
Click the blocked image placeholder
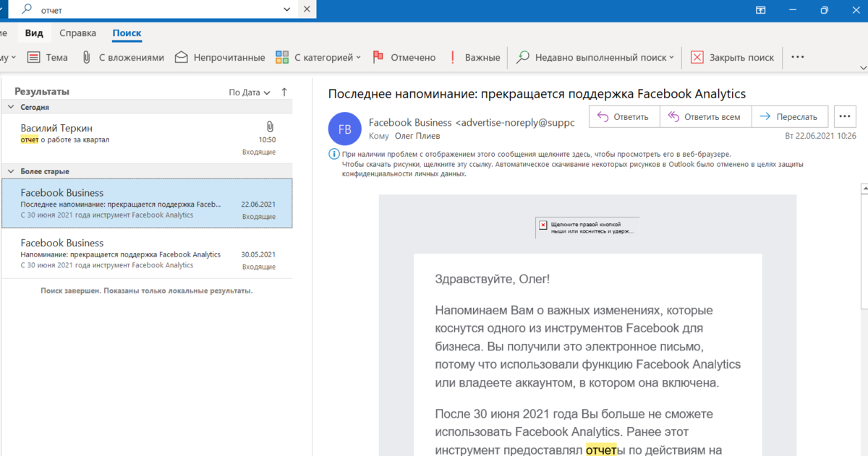(587, 228)
